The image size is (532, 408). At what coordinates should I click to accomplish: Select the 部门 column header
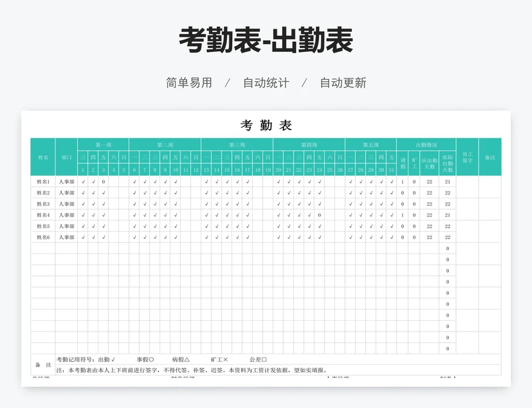point(66,157)
